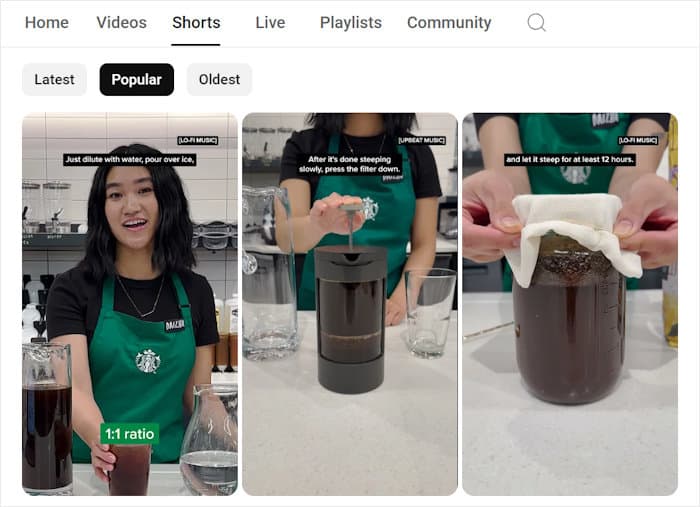Go to the Community tab
This screenshot has height=507, width=700.
tap(449, 22)
